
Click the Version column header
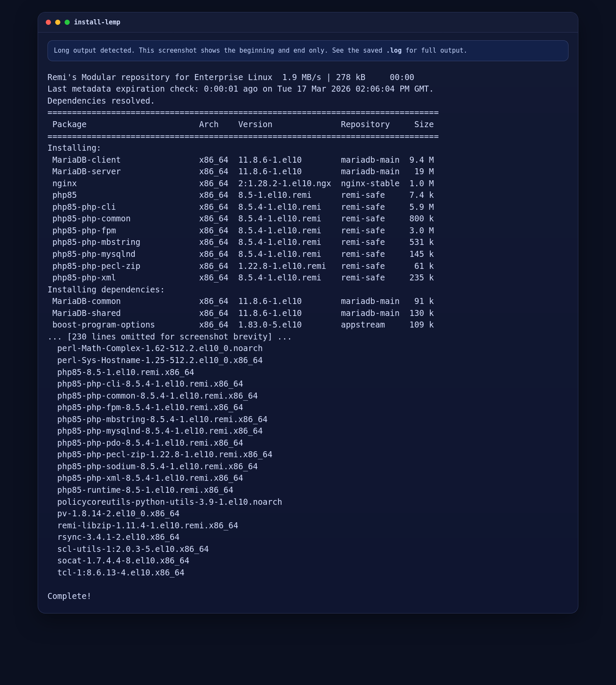click(x=255, y=125)
